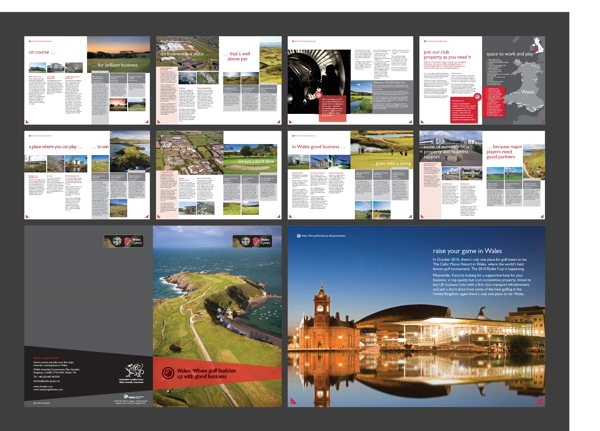Click the '... for brilliant business' caption

click(115, 65)
